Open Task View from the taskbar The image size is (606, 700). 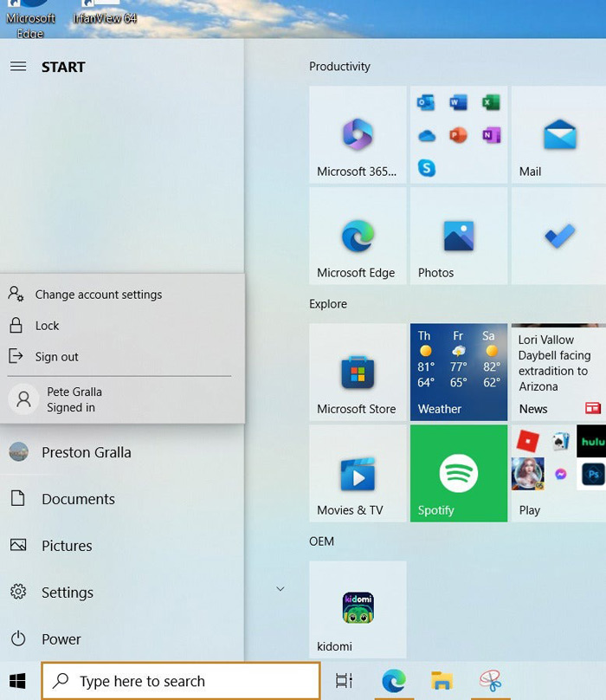344,681
